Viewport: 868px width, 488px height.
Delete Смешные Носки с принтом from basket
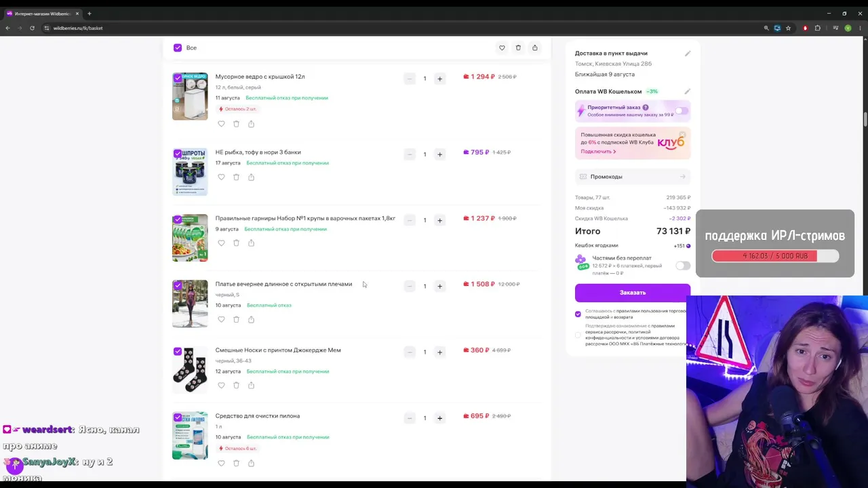[236, 385]
